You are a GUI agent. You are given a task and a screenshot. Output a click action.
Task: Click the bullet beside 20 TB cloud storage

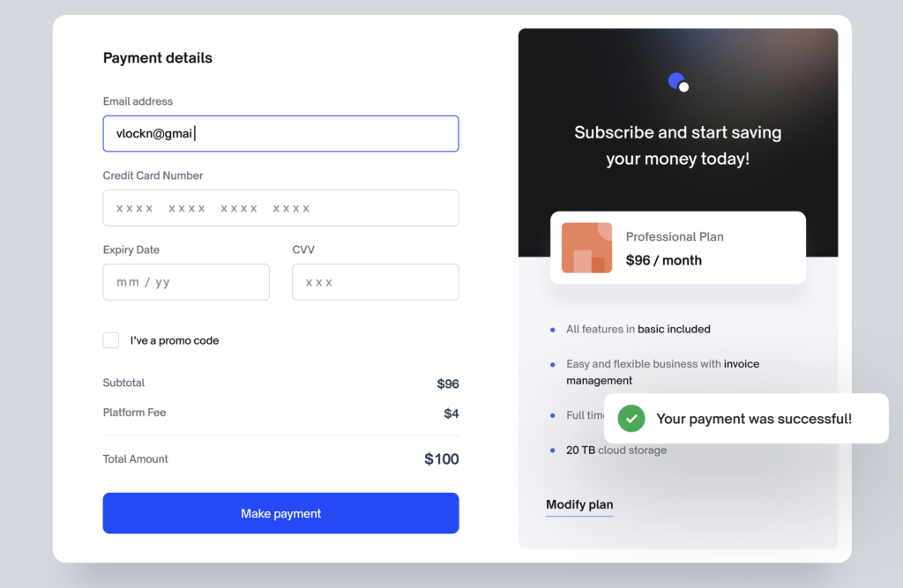(x=552, y=450)
